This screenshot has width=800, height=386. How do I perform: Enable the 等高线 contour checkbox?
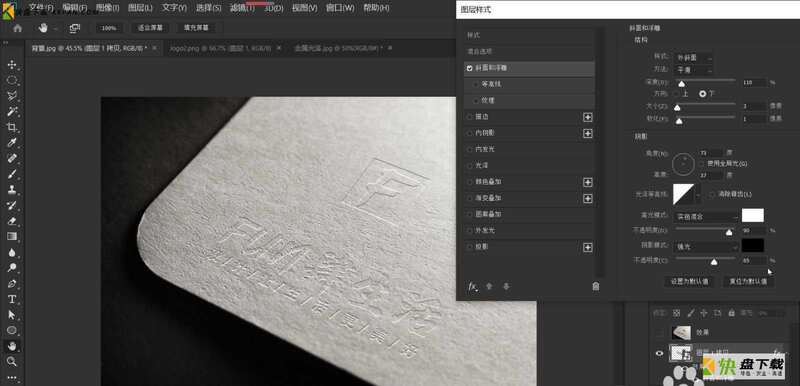pyautogui.click(x=476, y=84)
